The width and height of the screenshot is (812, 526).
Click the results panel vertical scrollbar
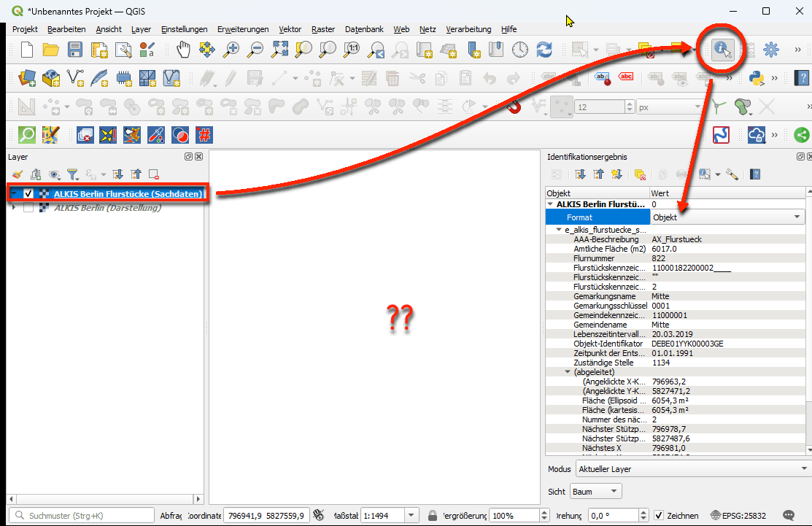(808, 328)
